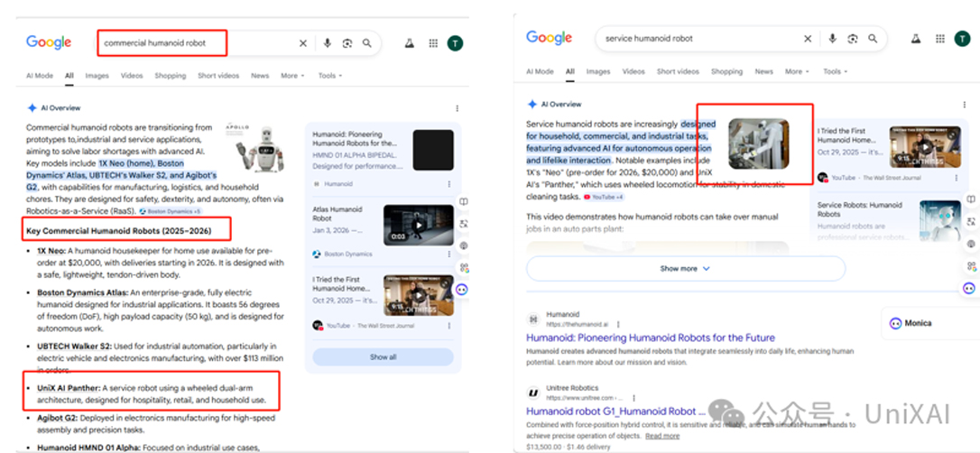This screenshot has height=453, width=980.
Task: Expand Tools dropdown in service robot window
Action: 835,72
